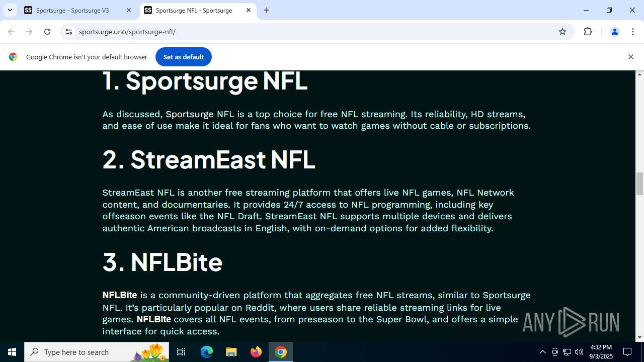
Task: Open the Extensions puzzle icon
Action: click(588, 32)
